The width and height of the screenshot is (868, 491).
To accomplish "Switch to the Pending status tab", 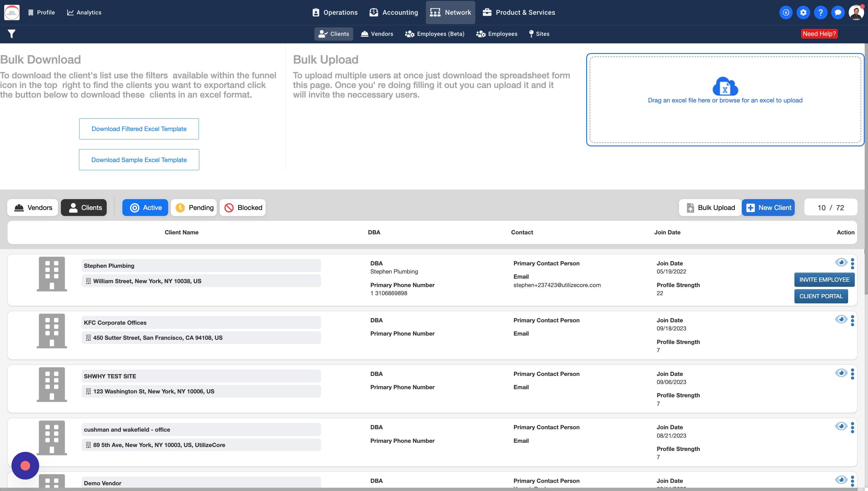I will pyautogui.click(x=194, y=207).
